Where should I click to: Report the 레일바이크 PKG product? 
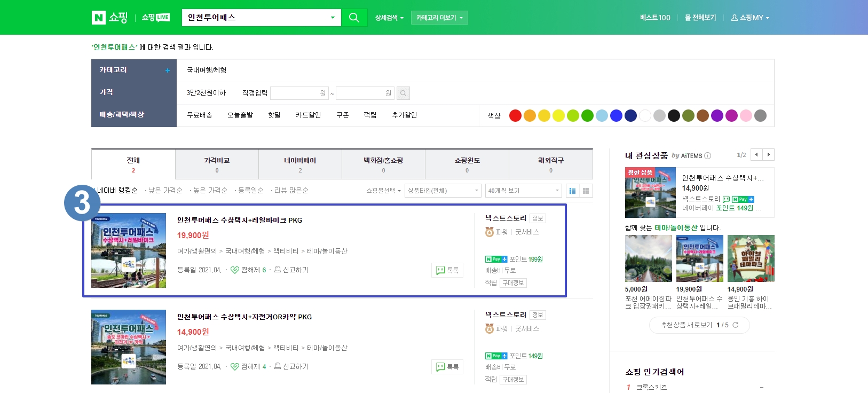tap(291, 270)
